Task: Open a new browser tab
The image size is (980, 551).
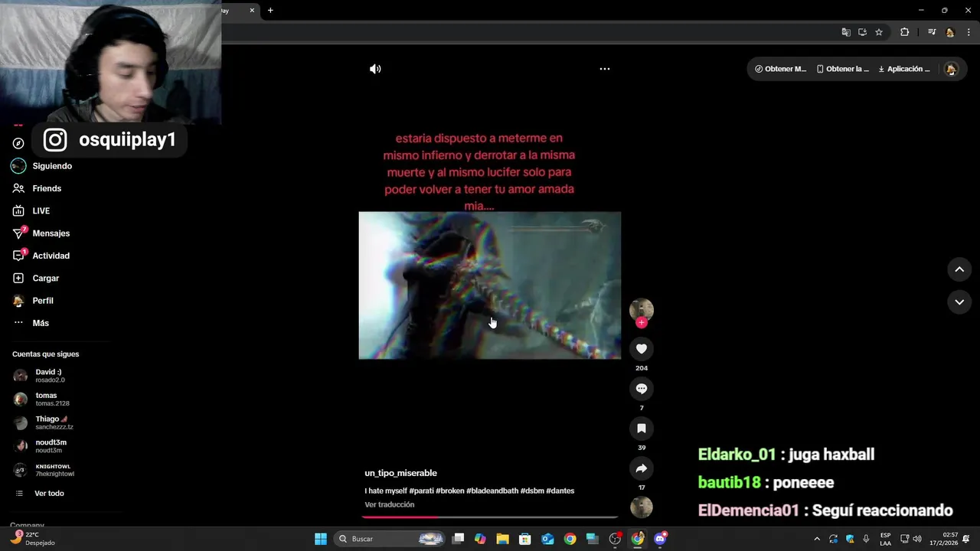Action: click(270, 11)
